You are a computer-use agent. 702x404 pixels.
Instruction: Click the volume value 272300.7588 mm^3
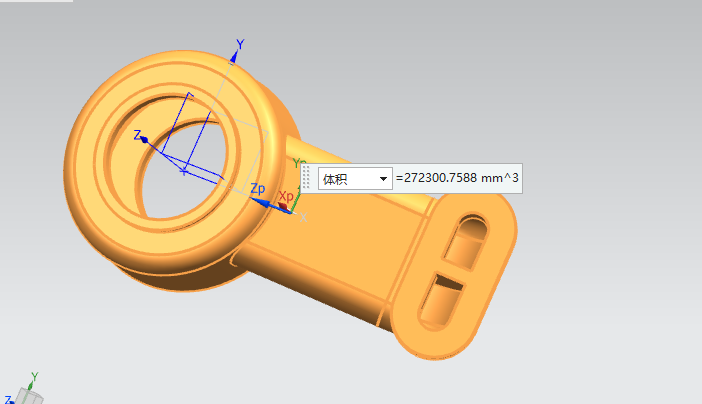457,179
